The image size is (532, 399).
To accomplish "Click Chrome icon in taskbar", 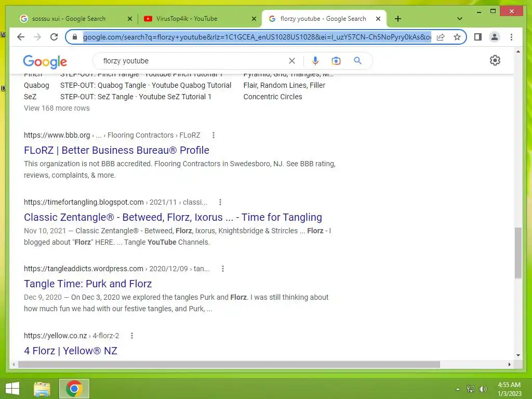I will point(74,389).
